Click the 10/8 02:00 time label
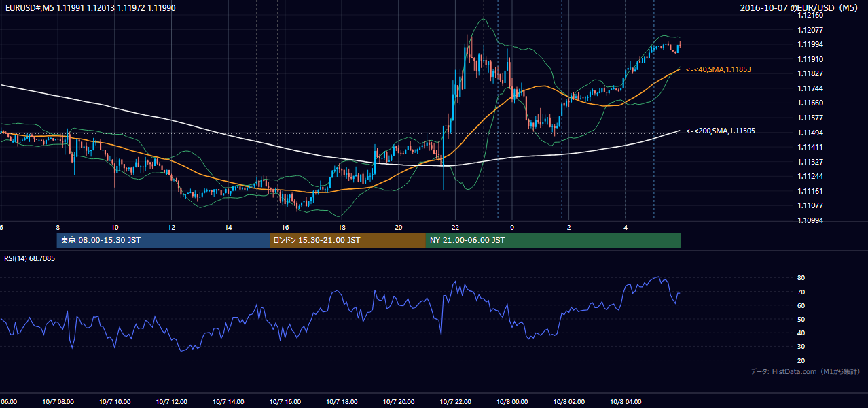 tap(568, 402)
